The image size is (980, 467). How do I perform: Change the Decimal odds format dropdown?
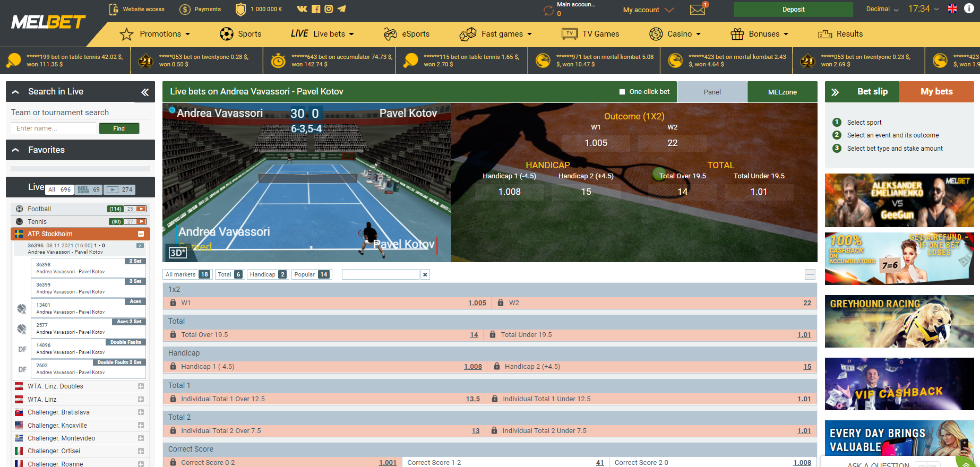point(882,9)
